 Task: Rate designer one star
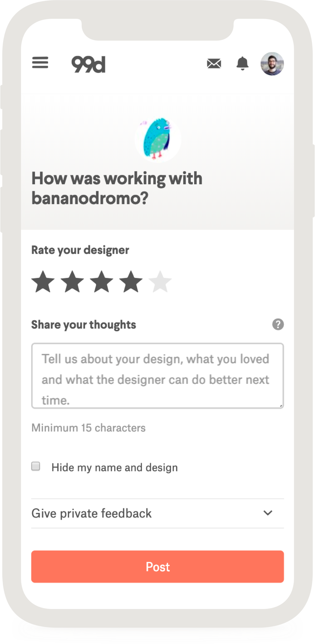coord(43,282)
